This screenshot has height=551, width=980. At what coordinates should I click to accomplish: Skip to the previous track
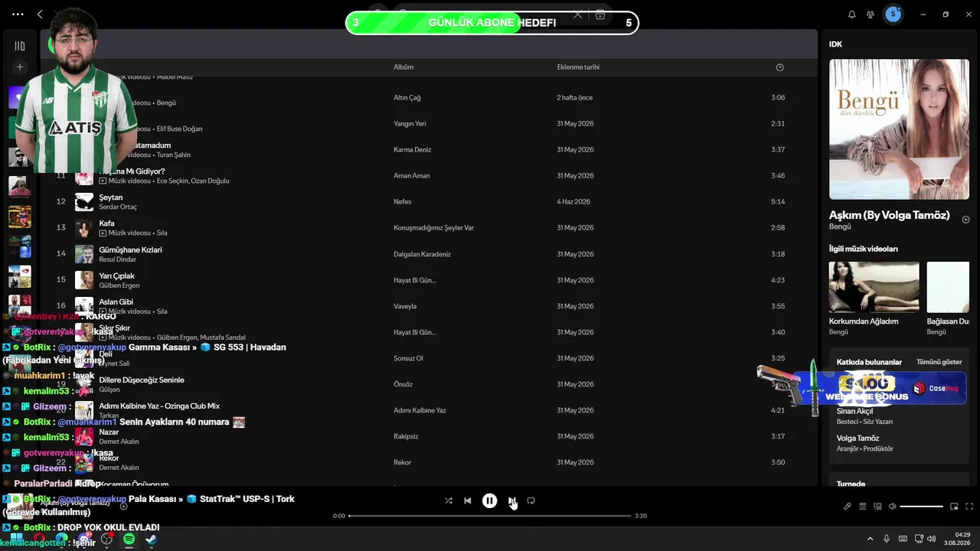(x=468, y=500)
